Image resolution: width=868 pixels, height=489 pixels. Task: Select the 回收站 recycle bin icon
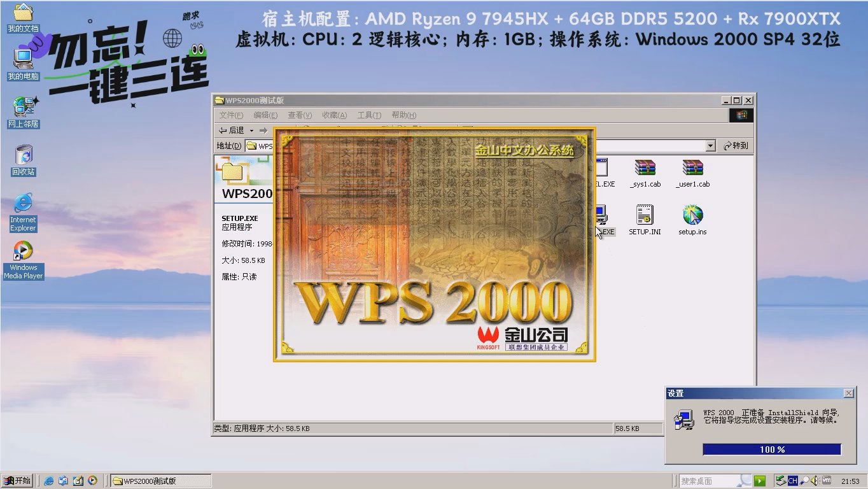pos(24,160)
